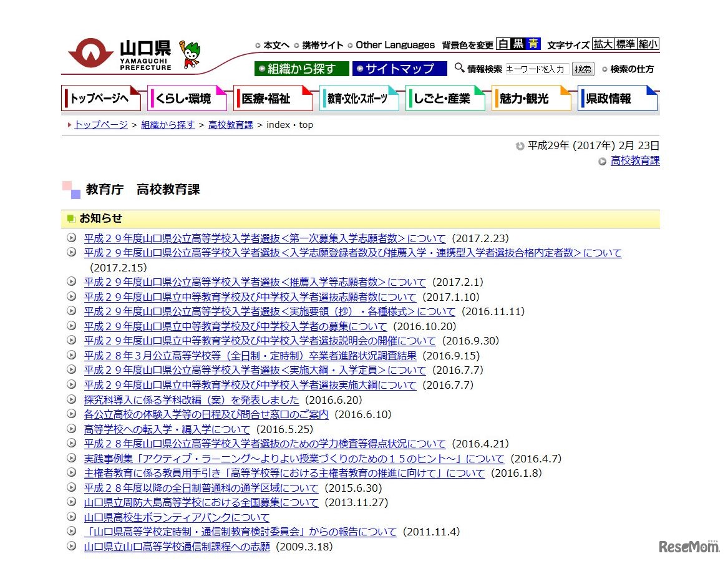Viewport: 728px width, 561px height.
Task: Open 山口県高校生ボランティアバンクについて link
Action: (x=177, y=517)
